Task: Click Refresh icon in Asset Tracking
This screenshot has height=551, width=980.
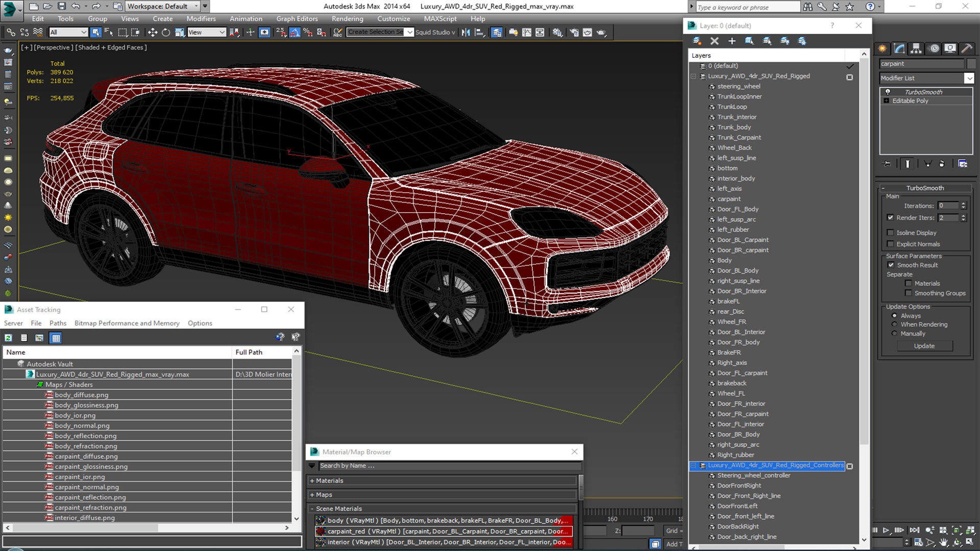Action: (x=9, y=338)
